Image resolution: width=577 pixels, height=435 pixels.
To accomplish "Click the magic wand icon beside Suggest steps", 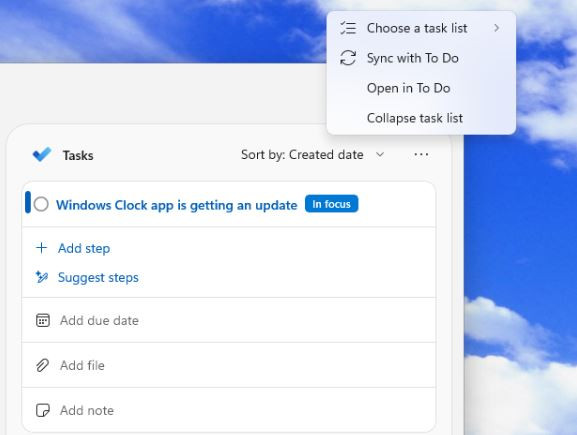I will [42, 277].
